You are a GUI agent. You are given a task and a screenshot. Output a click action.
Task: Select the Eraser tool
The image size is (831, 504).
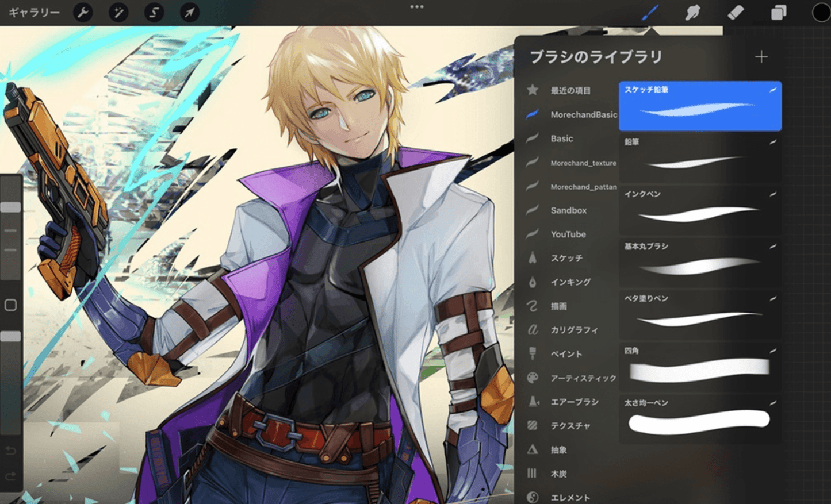point(736,13)
